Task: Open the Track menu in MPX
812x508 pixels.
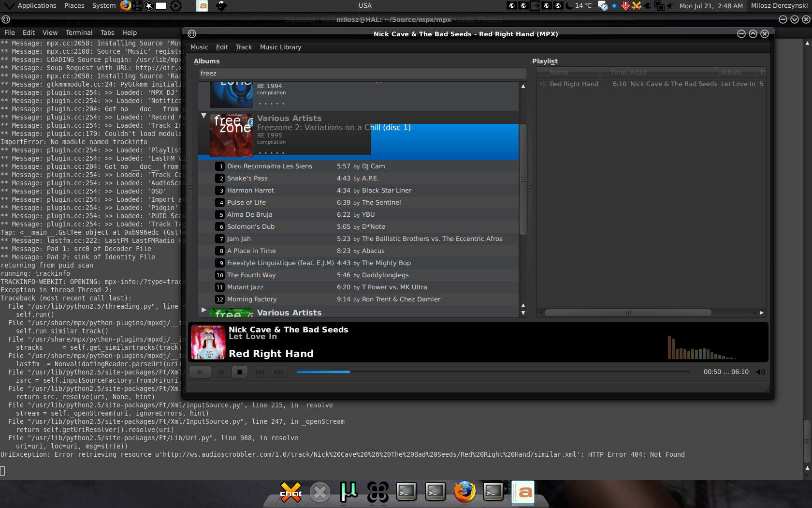Action: 244,47
